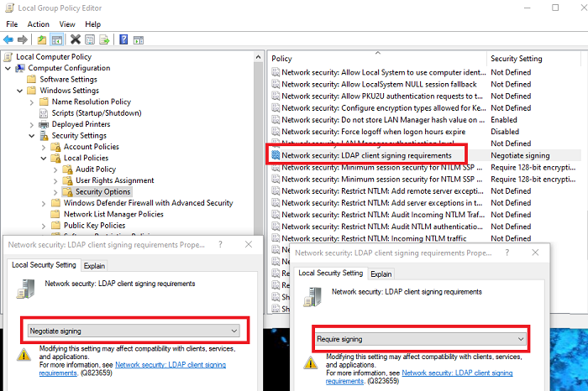The height and width of the screenshot is (391, 588).
Task: Collapse the Windows Settings node
Action: [x=20, y=91]
